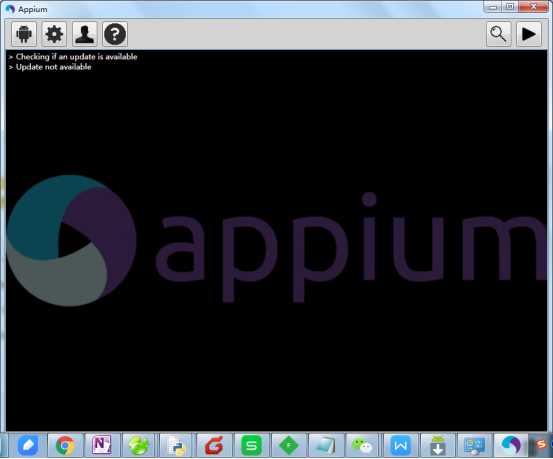The image size is (553, 459).
Task: Maximize the Appium window
Action: pos(510,7)
